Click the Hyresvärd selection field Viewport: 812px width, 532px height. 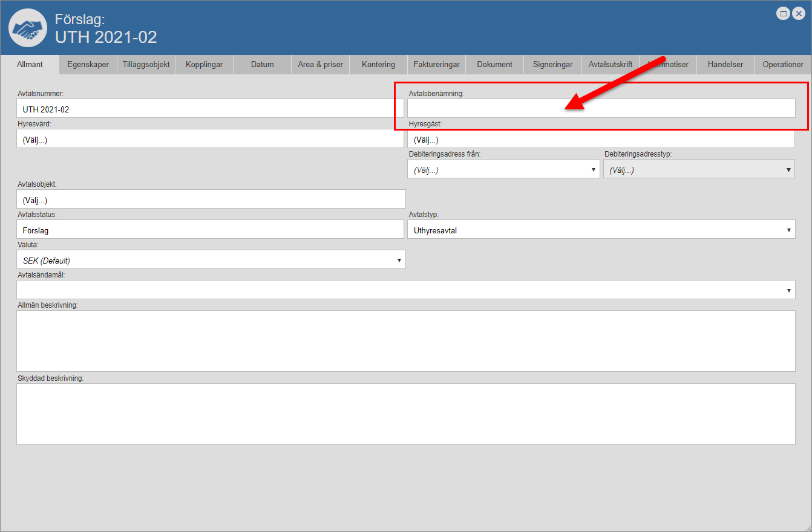[x=210, y=139]
